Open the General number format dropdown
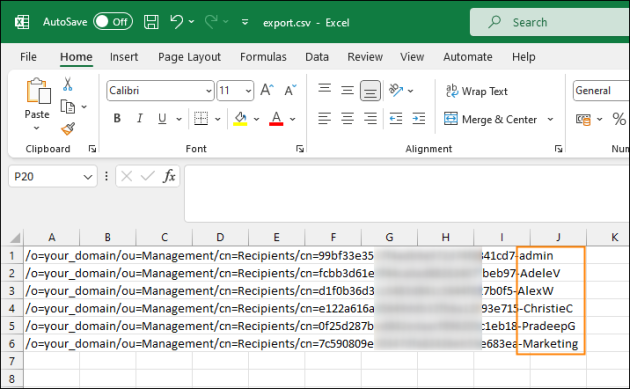Image resolution: width=630 pixels, height=389 pixels. 601,90
